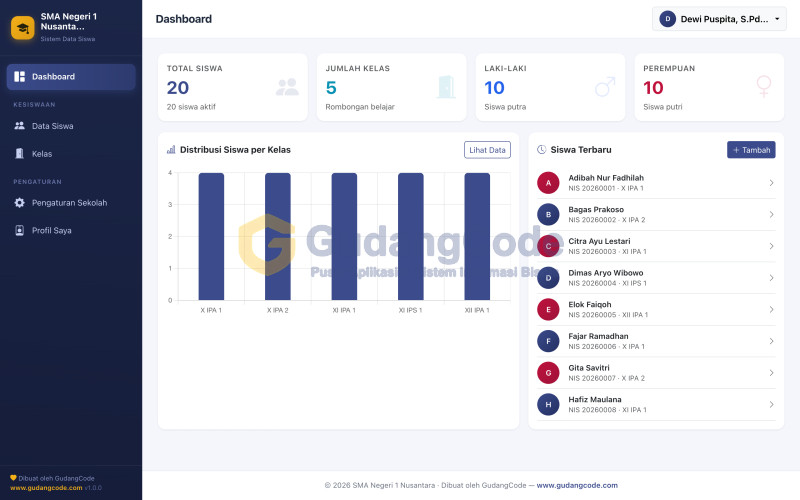This screenshot has height=500, width=800.
Task: Click the Profil Saya badge icon
Action: click(x=19, y=231)
